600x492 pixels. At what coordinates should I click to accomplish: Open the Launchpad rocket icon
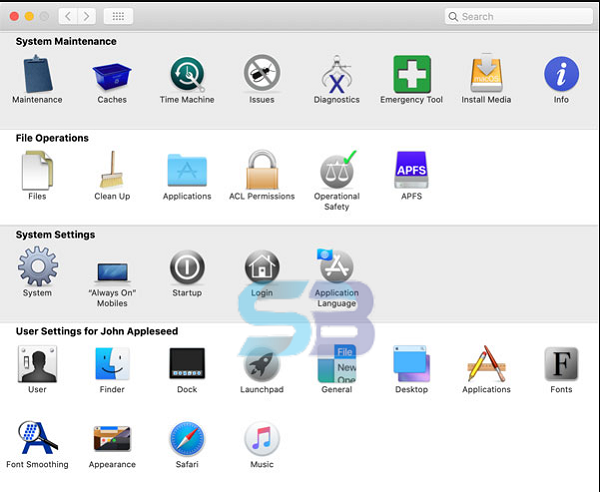click(262, 364)
